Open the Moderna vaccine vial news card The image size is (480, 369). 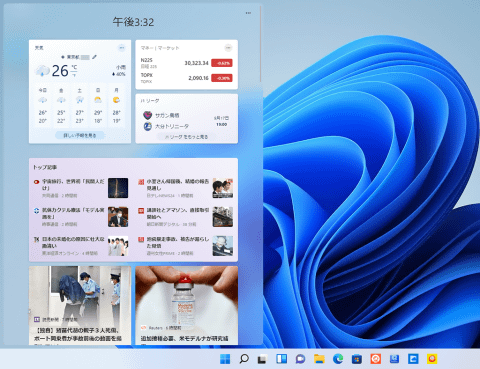coord(187,305)
